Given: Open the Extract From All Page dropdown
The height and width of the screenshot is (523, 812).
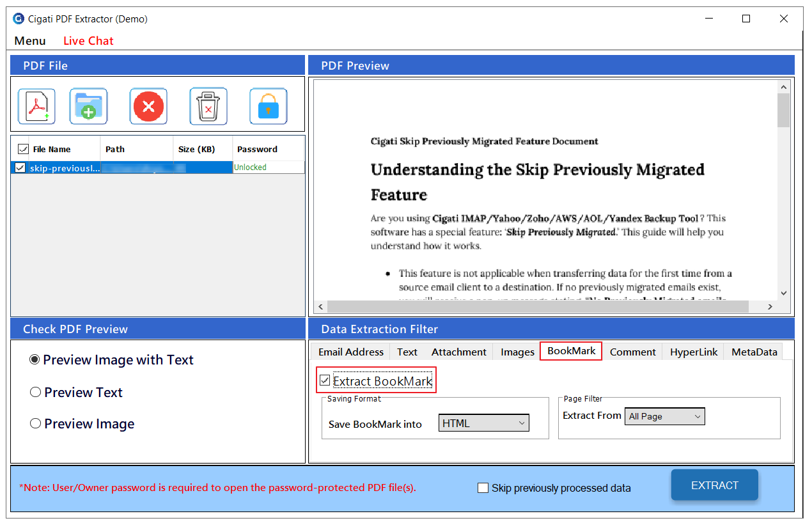Looking at the screenshot, I should coord(665,416).
